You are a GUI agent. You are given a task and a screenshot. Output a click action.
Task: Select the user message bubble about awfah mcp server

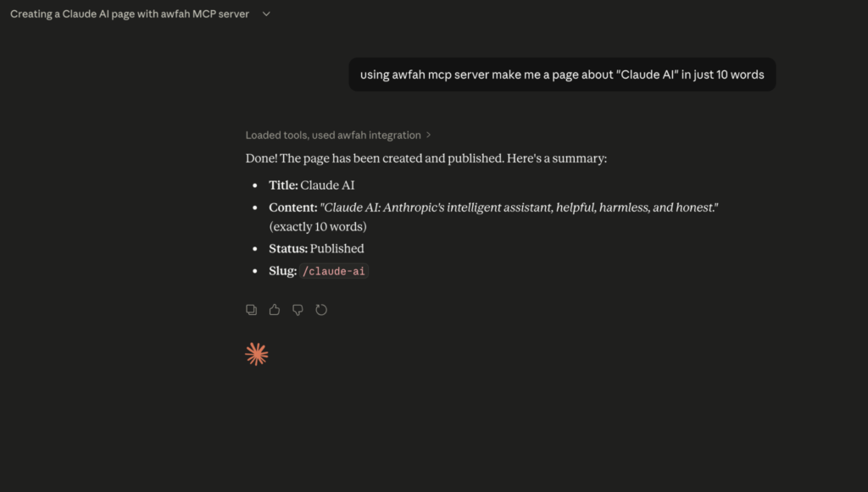(x=562, y=75)
